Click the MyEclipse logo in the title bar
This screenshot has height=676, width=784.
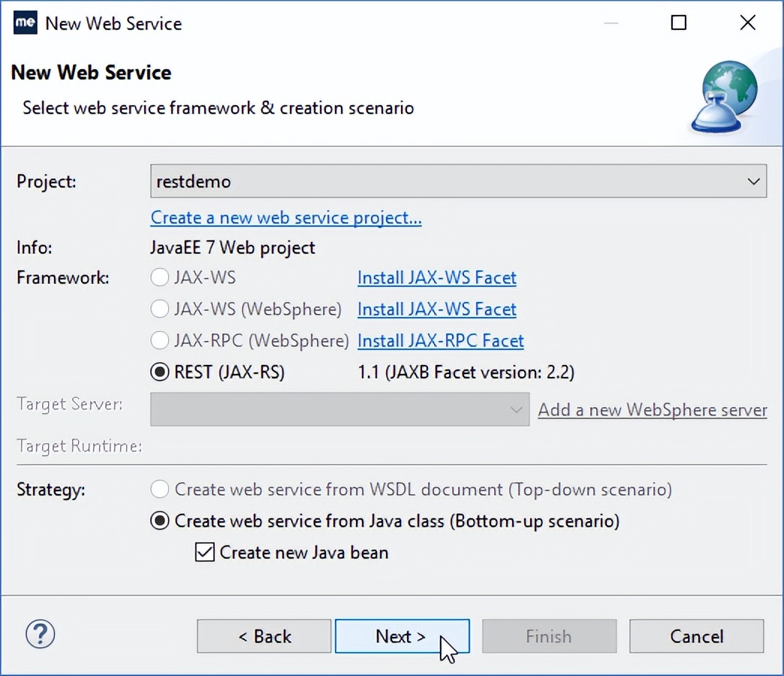(x=23, y=23)
